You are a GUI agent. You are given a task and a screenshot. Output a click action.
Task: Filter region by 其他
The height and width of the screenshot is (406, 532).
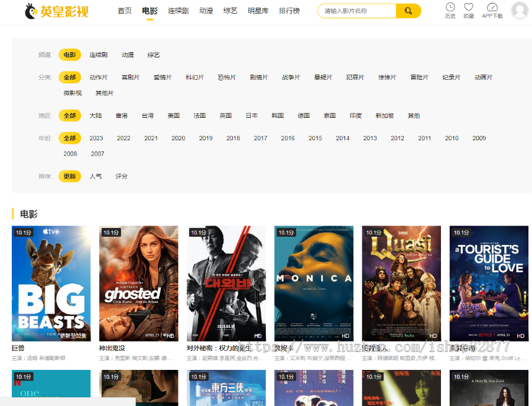pyautogui.click(x=414, y=115)
